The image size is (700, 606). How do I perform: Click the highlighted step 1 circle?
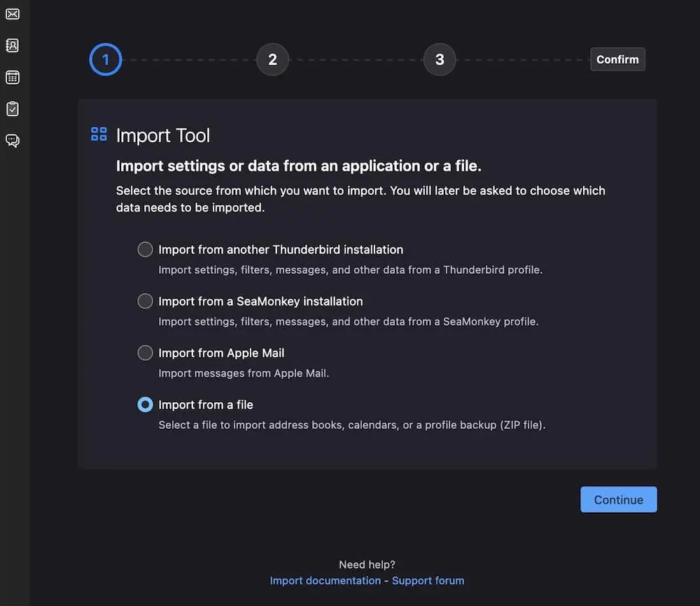[105, 60]
